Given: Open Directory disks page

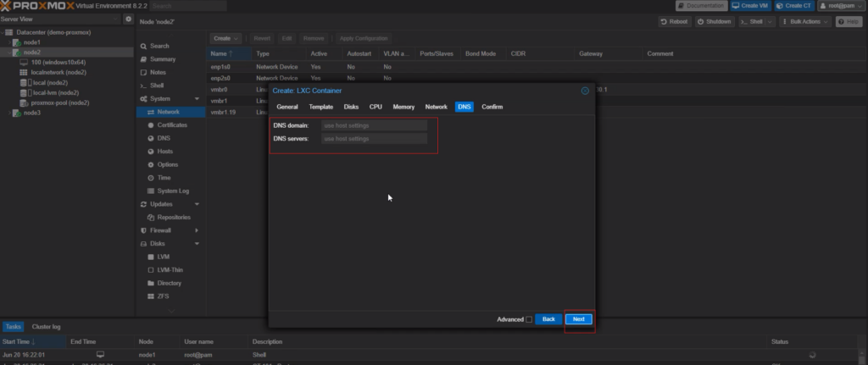Looking at the screenshot, I should (170, 283).
